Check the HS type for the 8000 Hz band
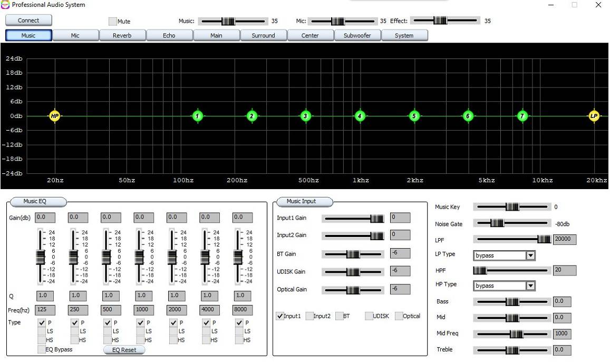 [239, 340]
